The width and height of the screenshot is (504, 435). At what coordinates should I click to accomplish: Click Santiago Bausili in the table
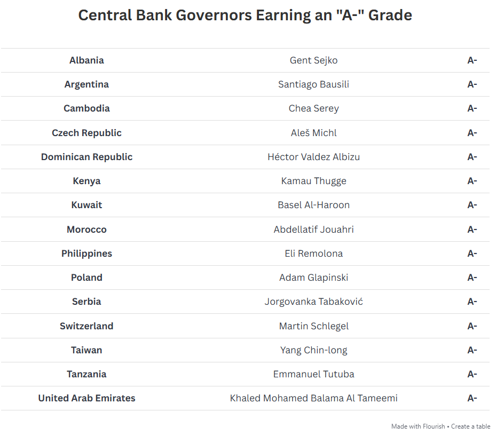pyautogui.click(x=314, y=84)
